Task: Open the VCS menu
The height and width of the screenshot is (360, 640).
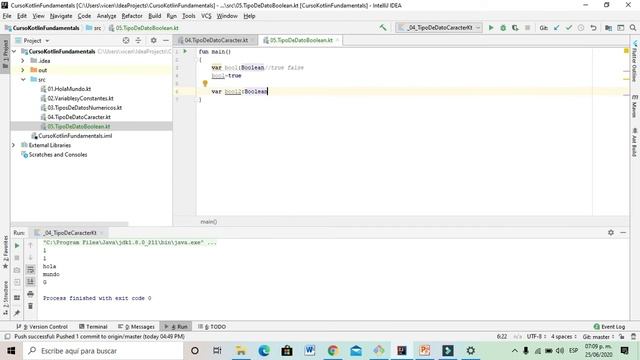Action: 206,16
